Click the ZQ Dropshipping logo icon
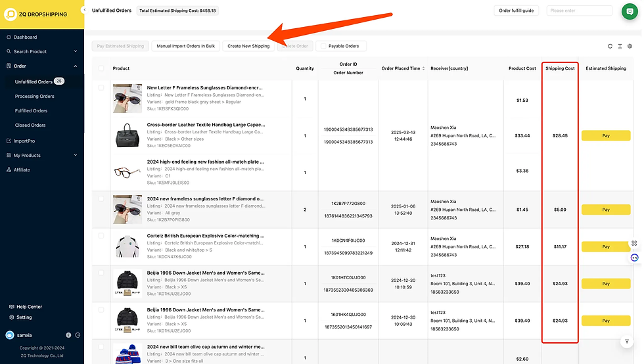644x364 pixels. pos(11,14)
